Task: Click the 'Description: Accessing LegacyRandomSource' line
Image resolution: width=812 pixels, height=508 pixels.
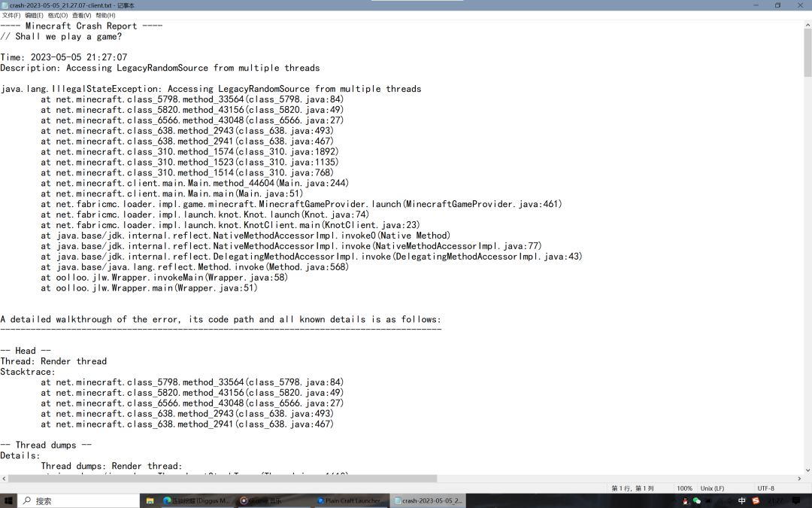Action: click(x=160, y=68)
